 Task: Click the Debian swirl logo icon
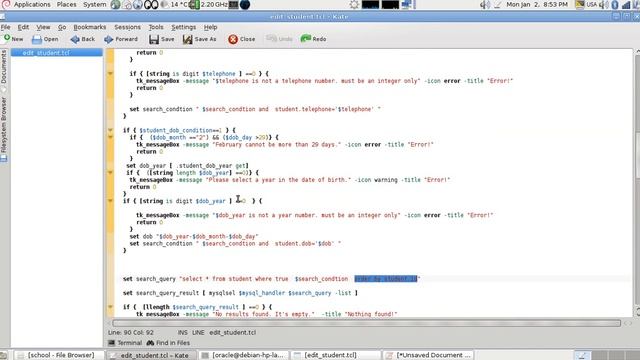point(6,4)
